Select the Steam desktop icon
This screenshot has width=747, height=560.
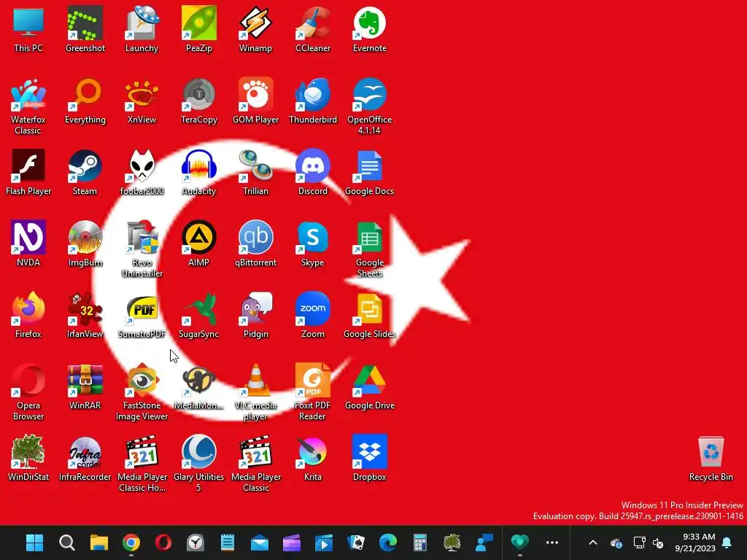(x=85, y=172)
